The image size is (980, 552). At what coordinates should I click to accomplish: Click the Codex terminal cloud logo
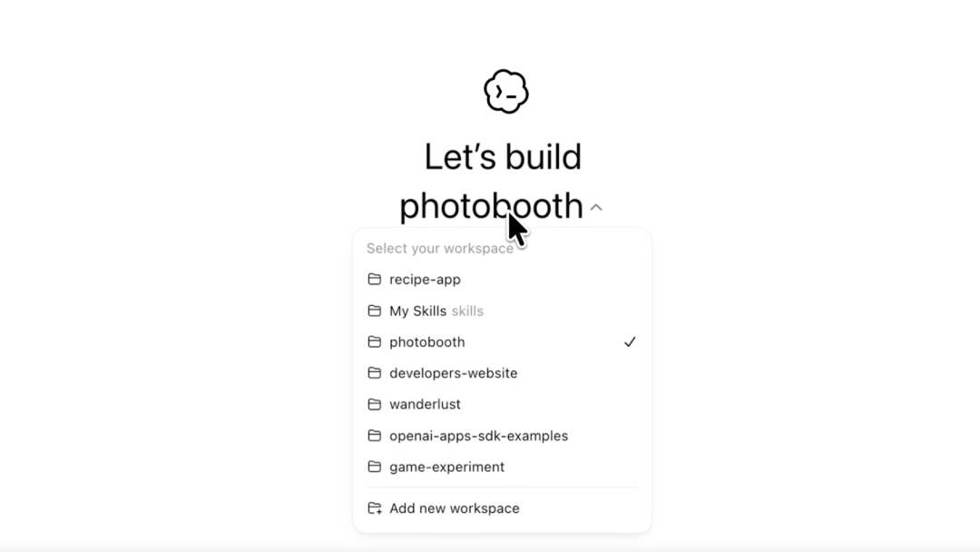(505, 92)
